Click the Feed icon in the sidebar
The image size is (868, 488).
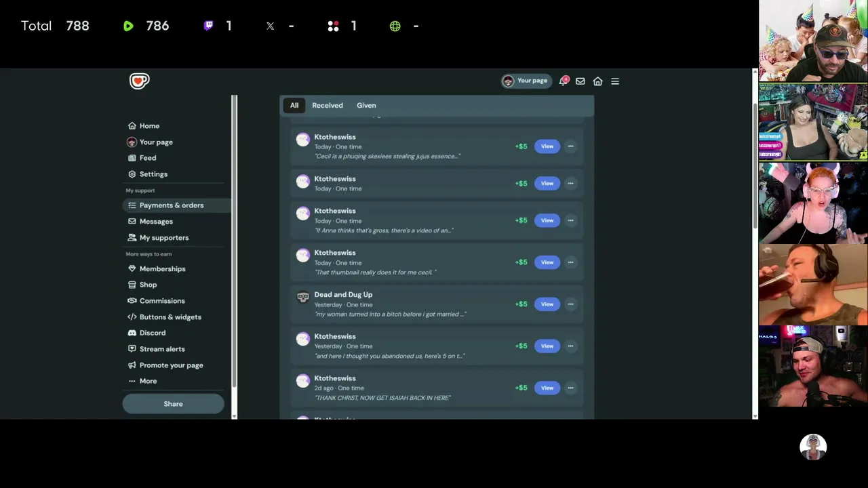click(x=132, y=158)
